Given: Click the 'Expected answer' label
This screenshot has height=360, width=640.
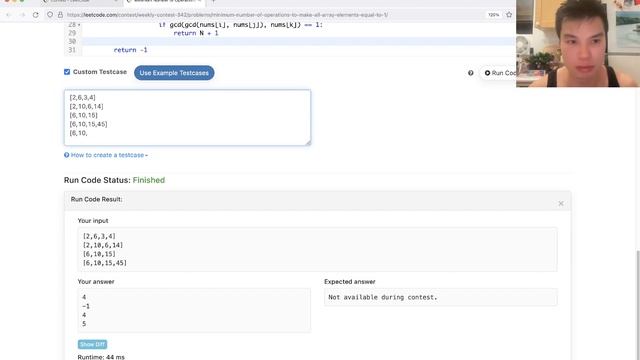Looking at the screenshot, I should [350, 282].
